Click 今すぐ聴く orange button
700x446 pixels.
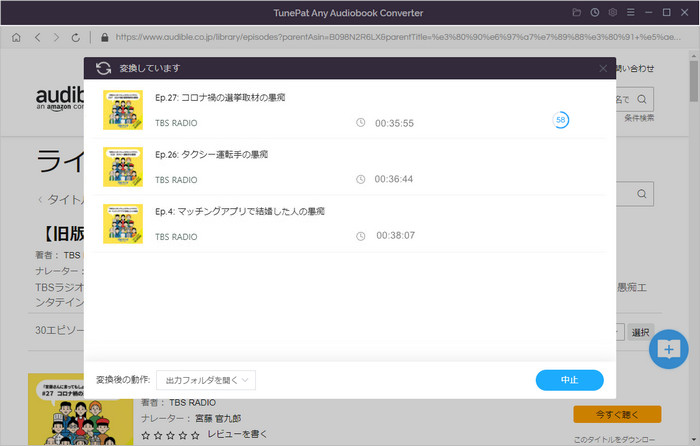(617, 414)
